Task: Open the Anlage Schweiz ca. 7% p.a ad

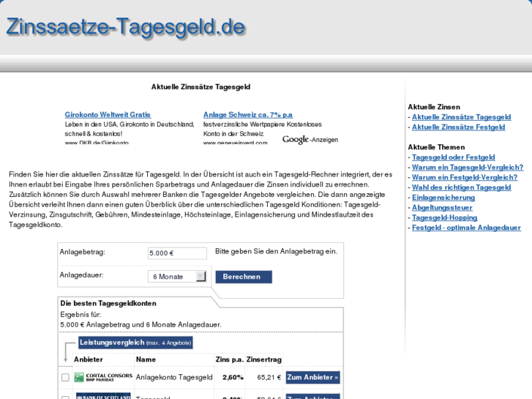Action: (x=247, y=115)
